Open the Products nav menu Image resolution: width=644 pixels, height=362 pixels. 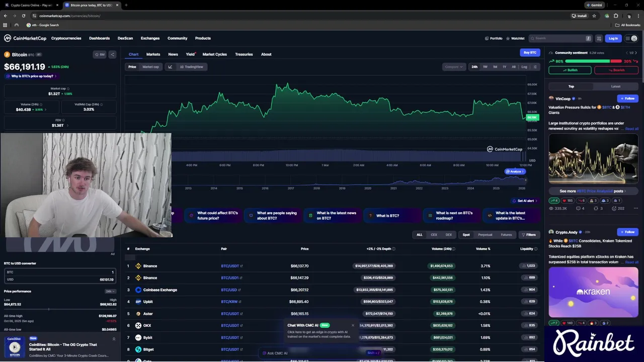203,38
